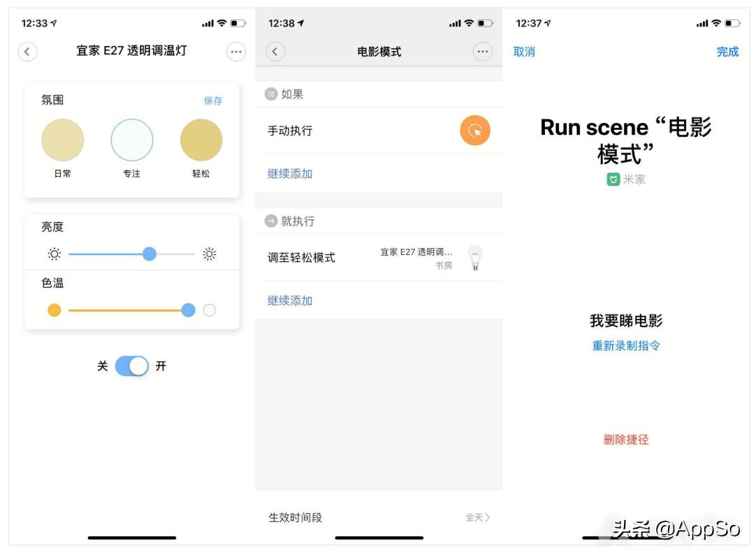Screen dimensions: 756x555
Task: Tap 保存 in the 氛围 card
Action: point(212,101)
